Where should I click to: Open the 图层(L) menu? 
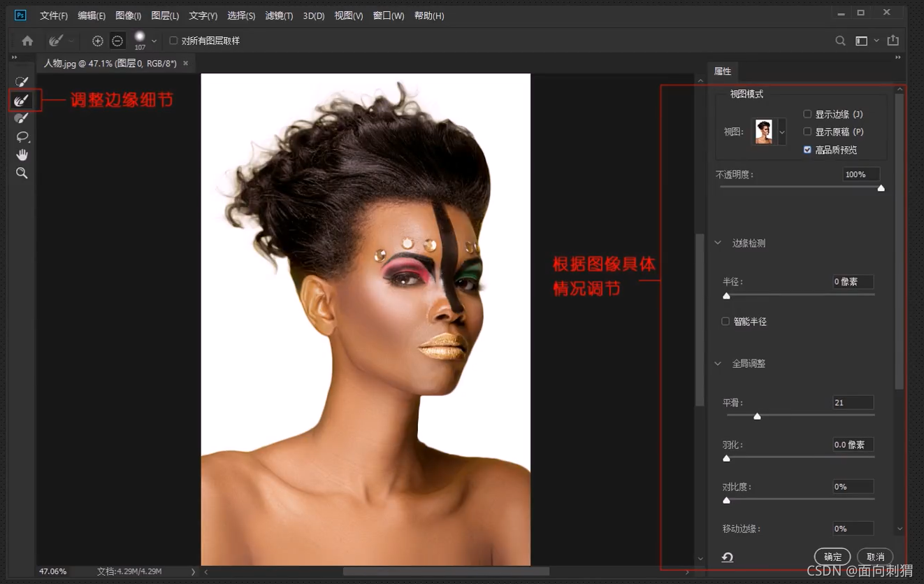[x=165, y=15]
